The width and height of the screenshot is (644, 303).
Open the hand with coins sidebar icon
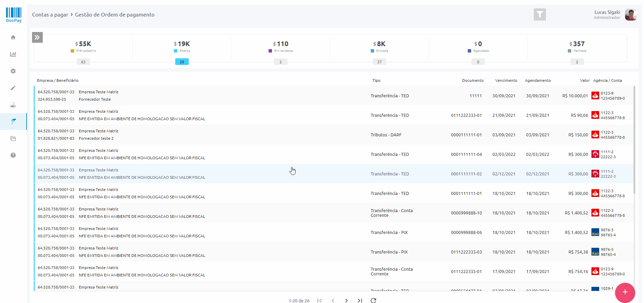point(13,105)
